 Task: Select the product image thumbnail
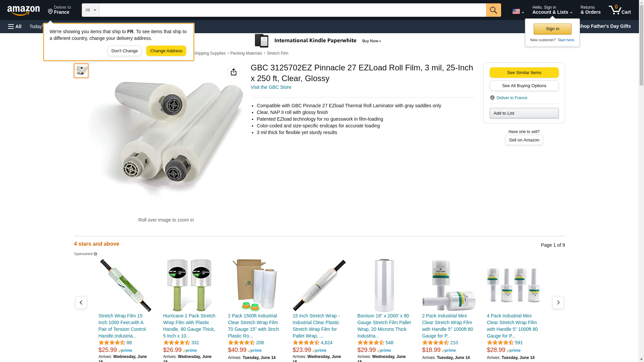[81, 71]
